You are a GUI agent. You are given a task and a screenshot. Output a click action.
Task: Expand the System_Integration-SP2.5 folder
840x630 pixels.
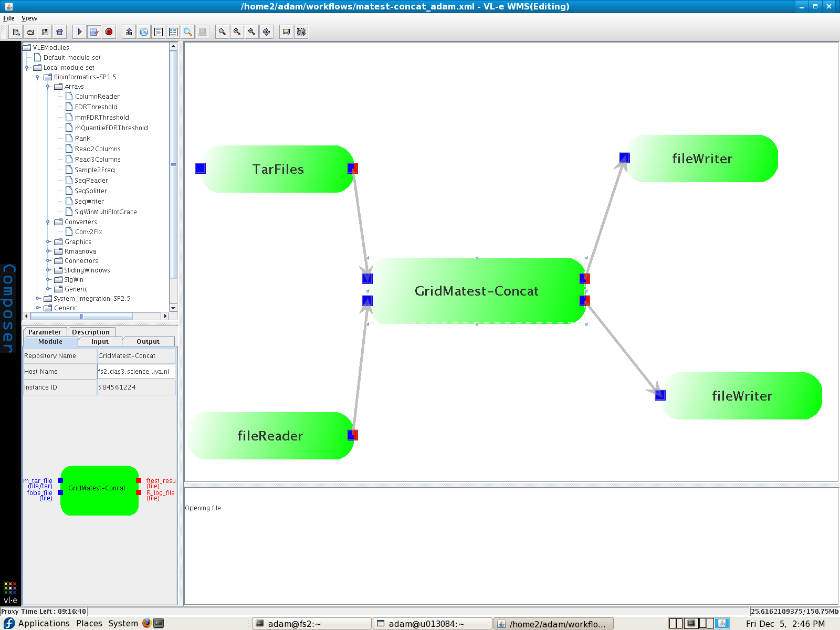coord(37,299)
